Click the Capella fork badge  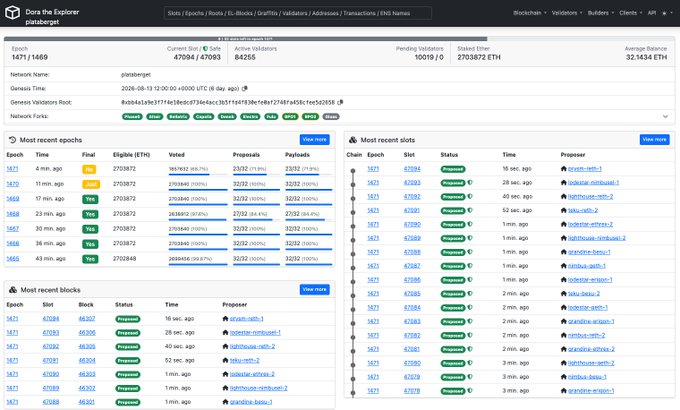click(x=204, y=116)
